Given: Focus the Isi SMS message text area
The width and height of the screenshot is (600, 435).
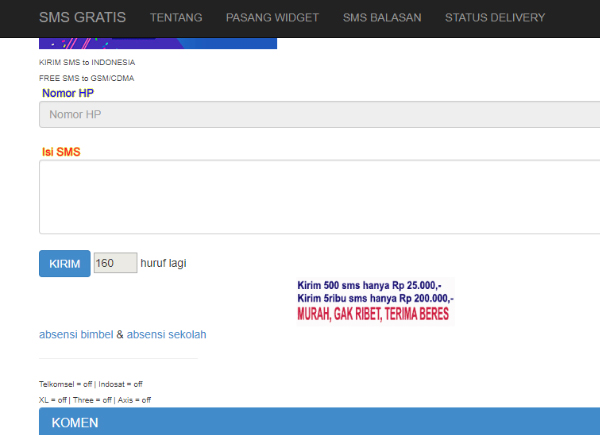Looking at the screenshot, I should (320, 197).
